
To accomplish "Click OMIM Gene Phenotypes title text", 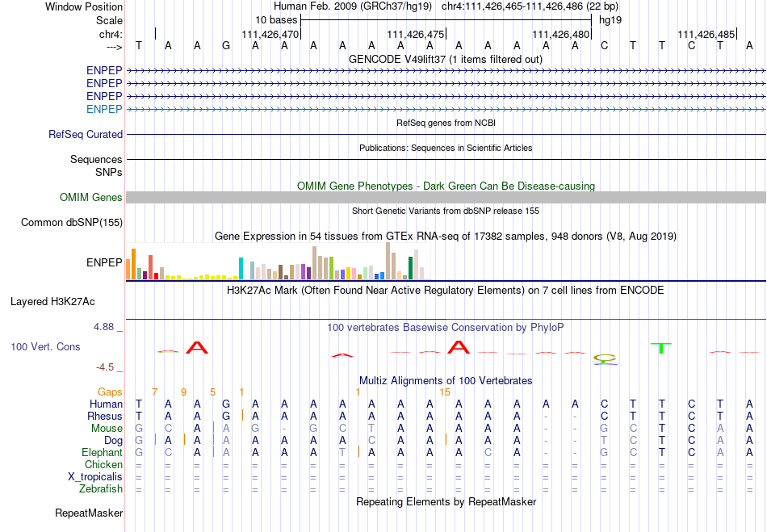I will [x=446, y=186].
